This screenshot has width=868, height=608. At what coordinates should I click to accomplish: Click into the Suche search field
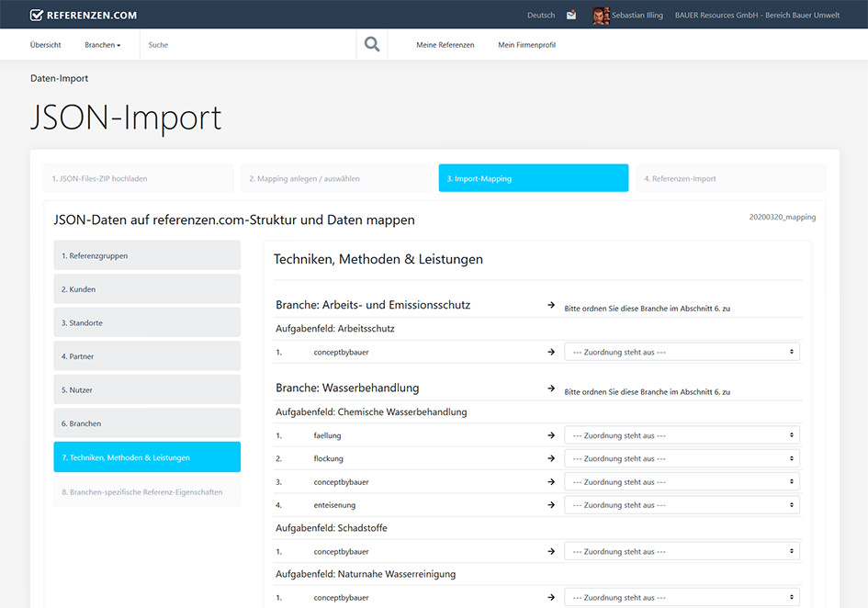pyautogui.click(x=246, y=45)
